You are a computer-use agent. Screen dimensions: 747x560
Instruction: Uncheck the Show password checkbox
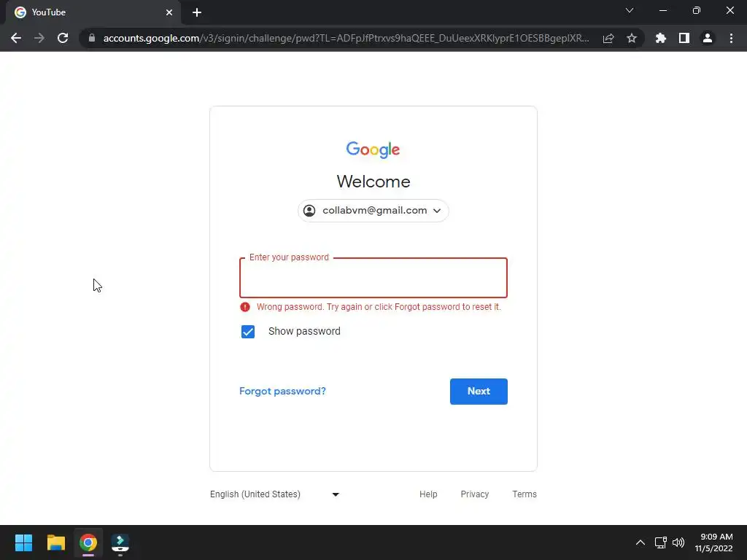248,332
